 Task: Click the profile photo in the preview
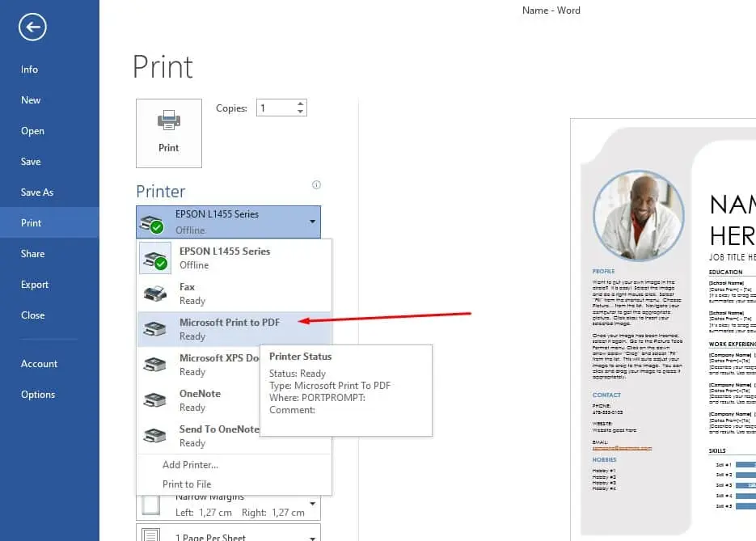pos(639,215)
